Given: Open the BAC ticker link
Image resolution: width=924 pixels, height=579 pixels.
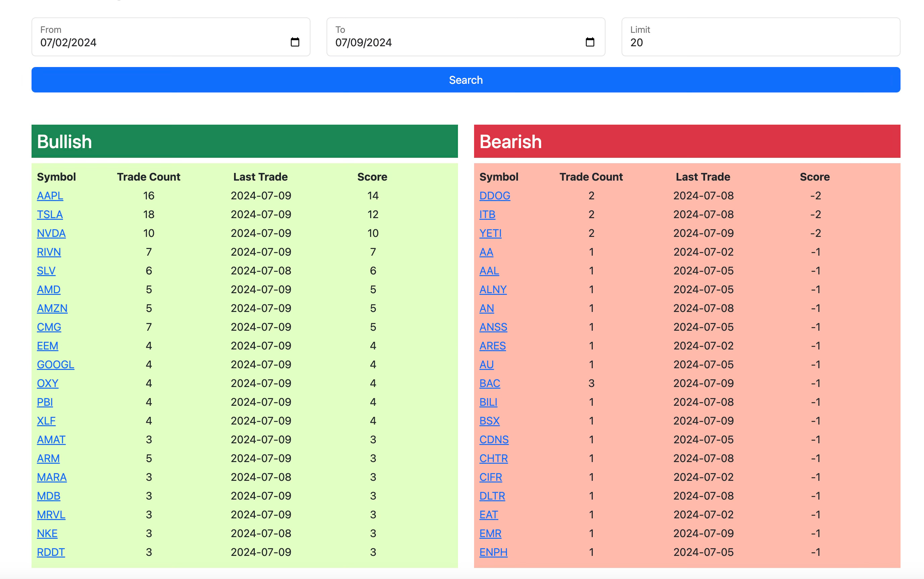Looking at the screenshot, I should tap(489, 383).
